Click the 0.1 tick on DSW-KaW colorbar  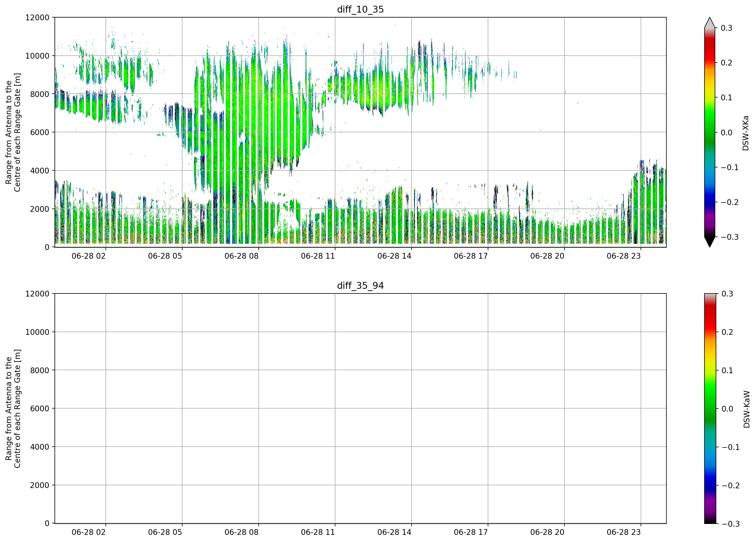[x=727, y=371]
